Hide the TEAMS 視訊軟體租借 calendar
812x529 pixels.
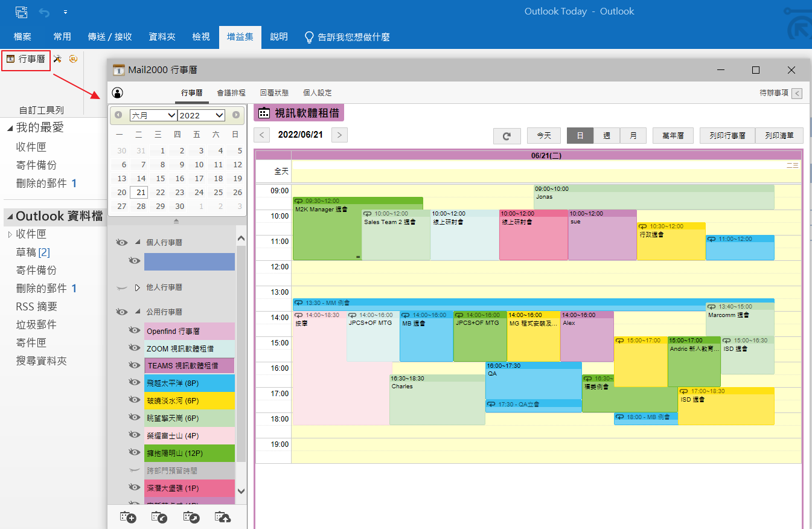(x=135, y=365)
